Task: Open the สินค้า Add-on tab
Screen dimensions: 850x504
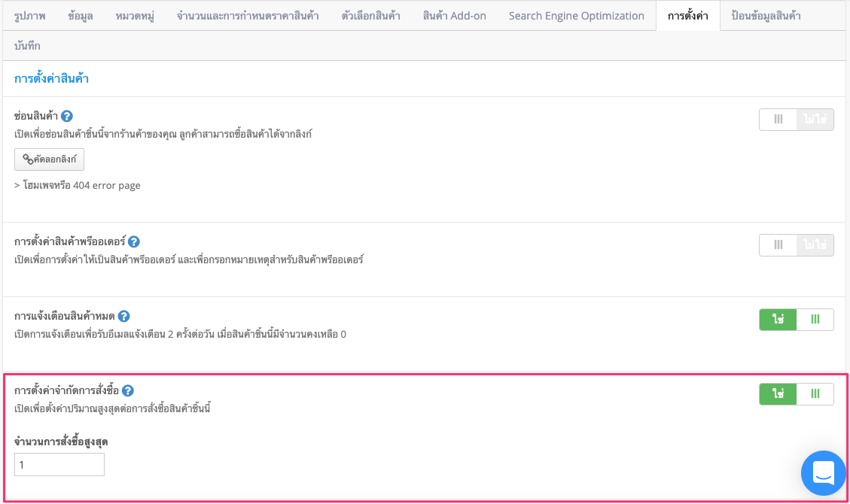Action: 454,16
